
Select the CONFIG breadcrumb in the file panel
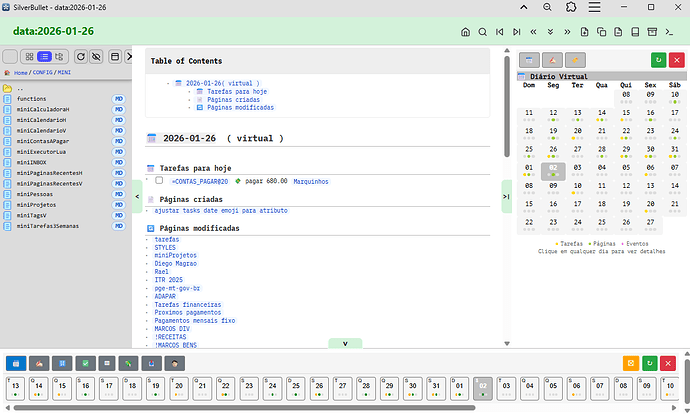(43, 73)
